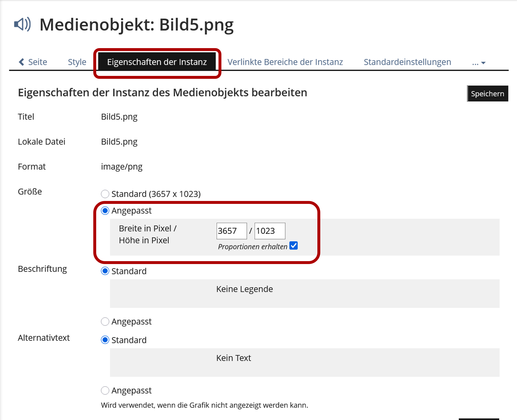Select Standard (3657 x 1023) size option
This screenshot has height=420, width=517.
tap(105, 194)
